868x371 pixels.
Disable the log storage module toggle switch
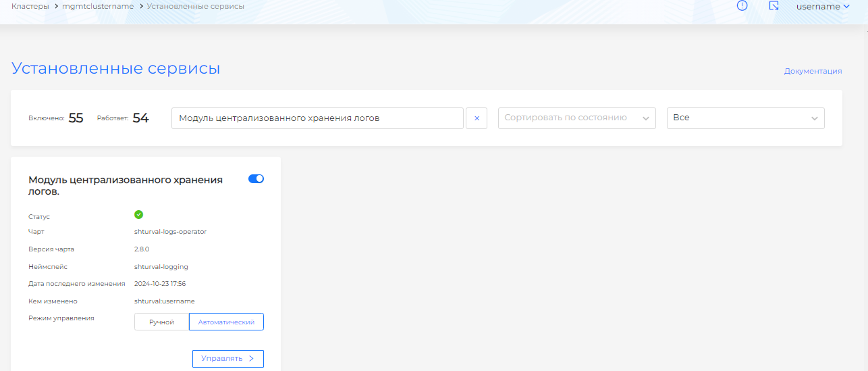point(256,179)
